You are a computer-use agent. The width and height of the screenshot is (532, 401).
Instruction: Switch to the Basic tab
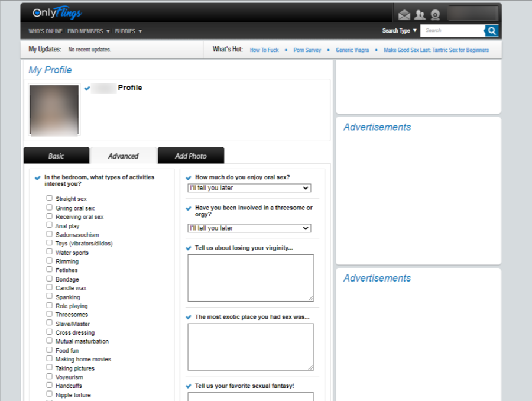click(56, 156)
